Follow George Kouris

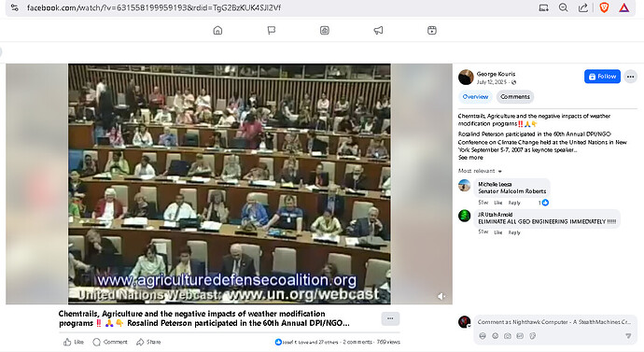click(602, 77)
